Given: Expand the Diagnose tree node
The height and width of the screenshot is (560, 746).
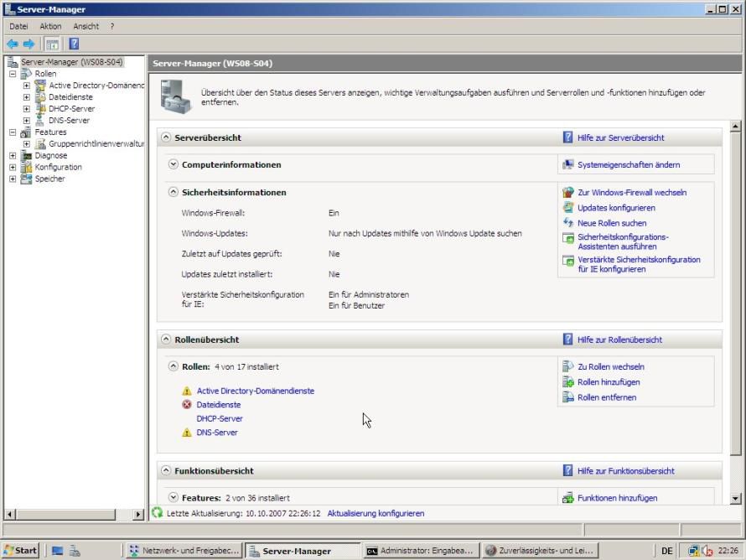Looking at the screenshot, I should [13, 156].
